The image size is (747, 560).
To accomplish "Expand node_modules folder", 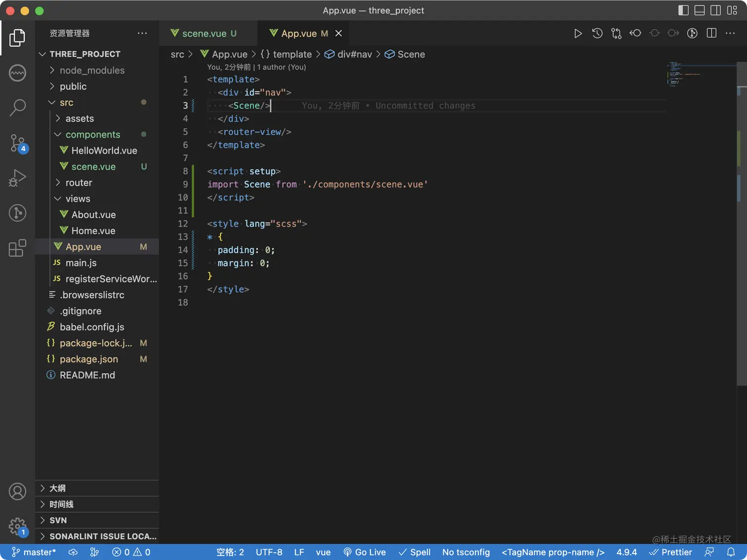I will click(97, 70).
